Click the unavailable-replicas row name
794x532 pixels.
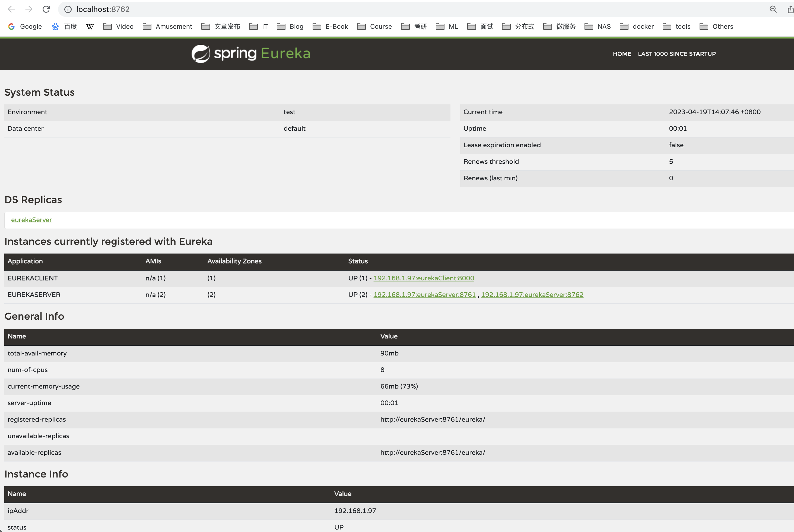click(x=38, y=436)
